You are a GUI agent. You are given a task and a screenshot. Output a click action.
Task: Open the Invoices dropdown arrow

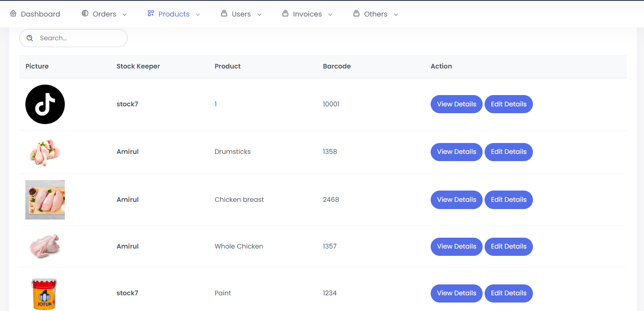330,15
